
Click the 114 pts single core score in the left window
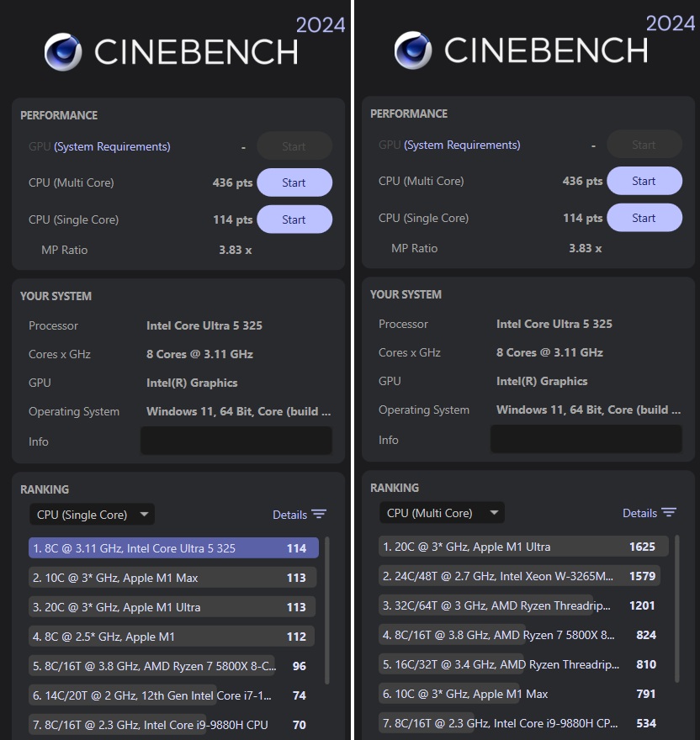pyautogui.click(x=233, y=219)
